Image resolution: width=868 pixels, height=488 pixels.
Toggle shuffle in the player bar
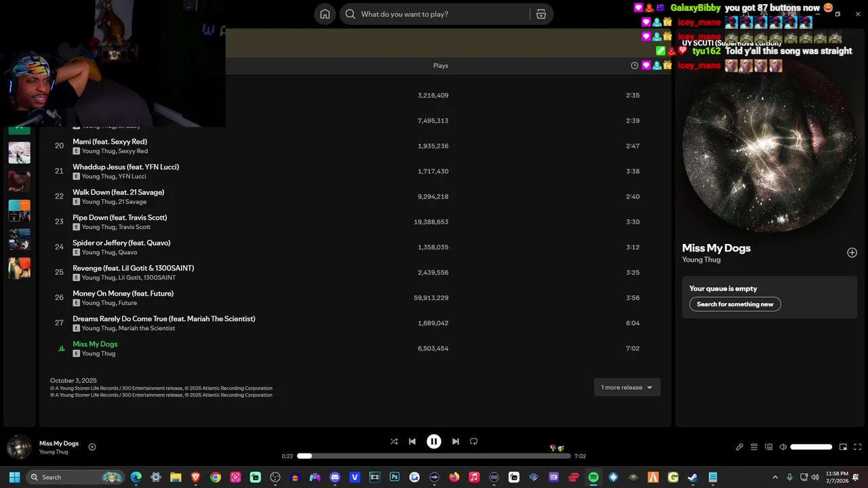[x=394, y=441]
